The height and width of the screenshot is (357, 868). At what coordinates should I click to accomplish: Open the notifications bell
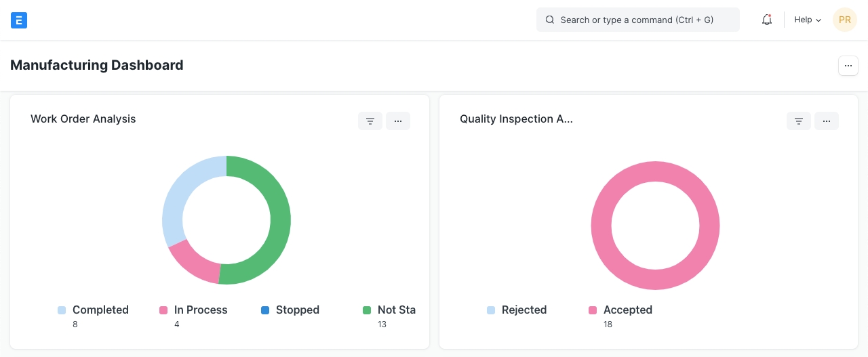pyautogui.click(x=767, y=20)
